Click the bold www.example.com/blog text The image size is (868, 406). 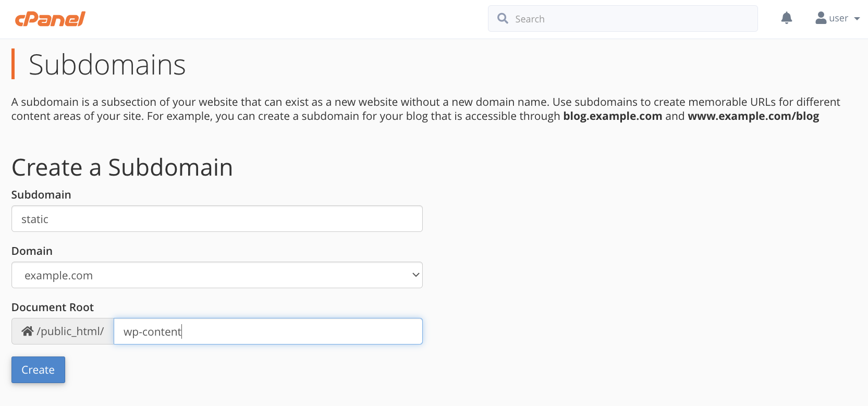coord(753,116)
